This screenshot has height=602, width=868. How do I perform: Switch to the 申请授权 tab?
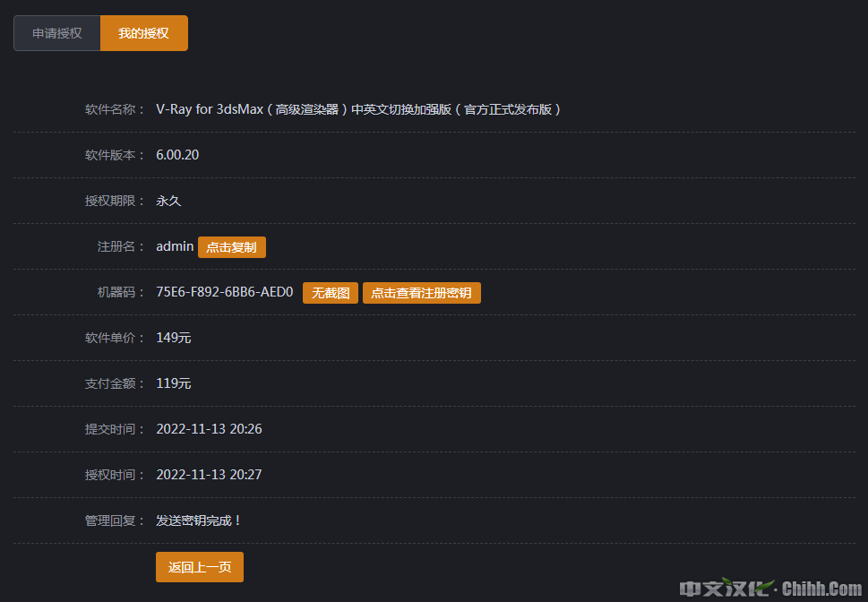57,33
